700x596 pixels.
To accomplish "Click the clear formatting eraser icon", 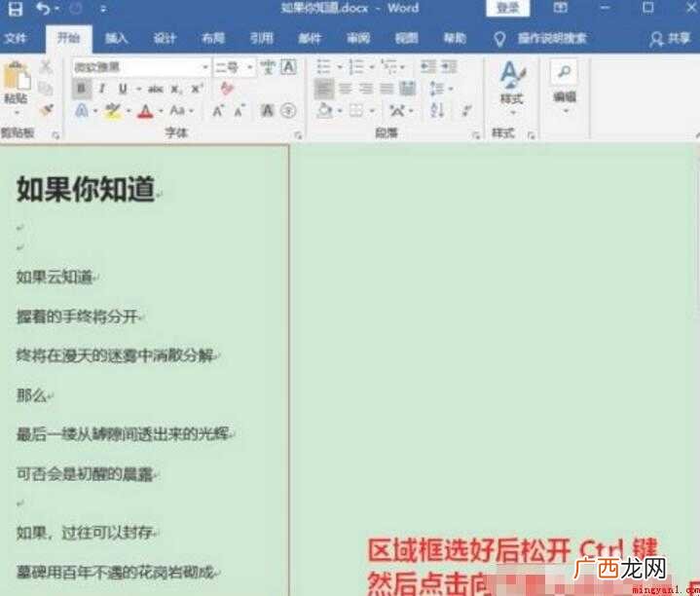I will point(227,89).
